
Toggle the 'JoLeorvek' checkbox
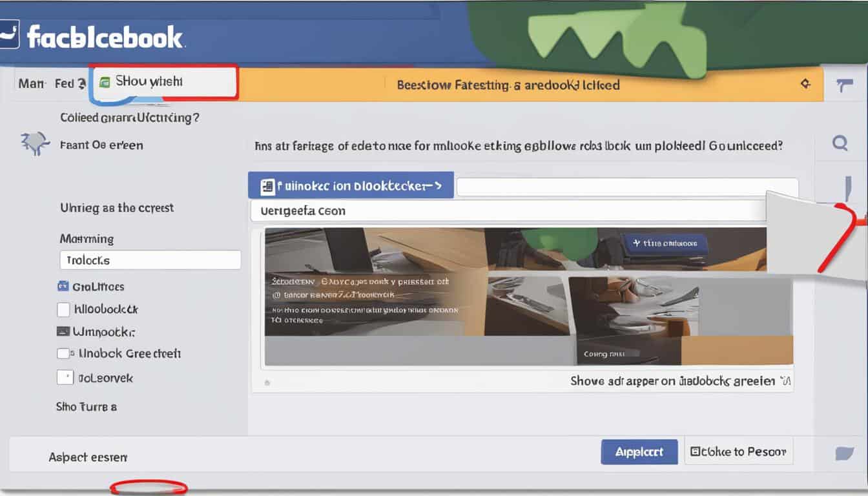tap(65, 377)
